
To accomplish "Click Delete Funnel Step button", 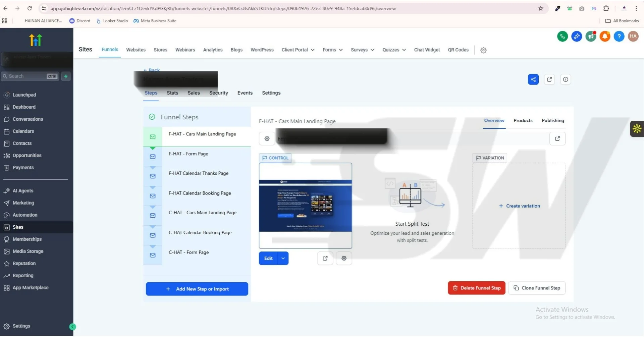I will coord(476,288).
